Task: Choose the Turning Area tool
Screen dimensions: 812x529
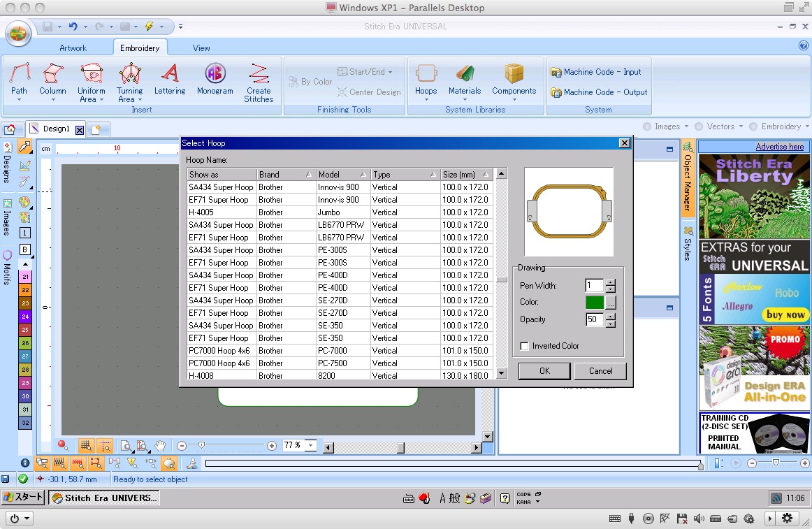Action: coord(129,81)
